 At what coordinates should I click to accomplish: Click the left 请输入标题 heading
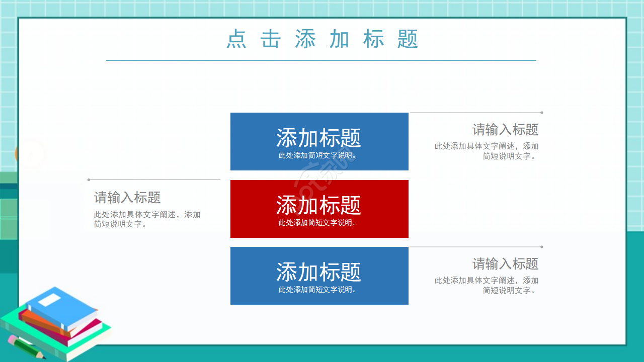[x=127, y=198]
